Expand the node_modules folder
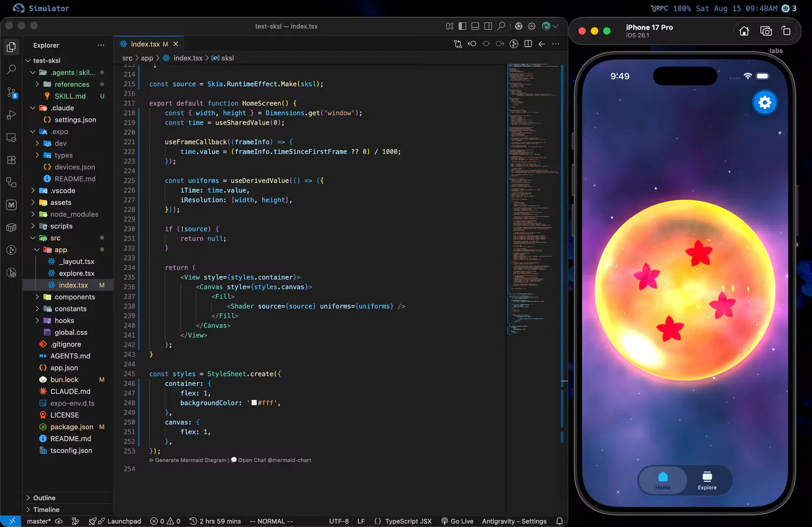The width and height of the screenshot is (812, 527). (33, 214)
